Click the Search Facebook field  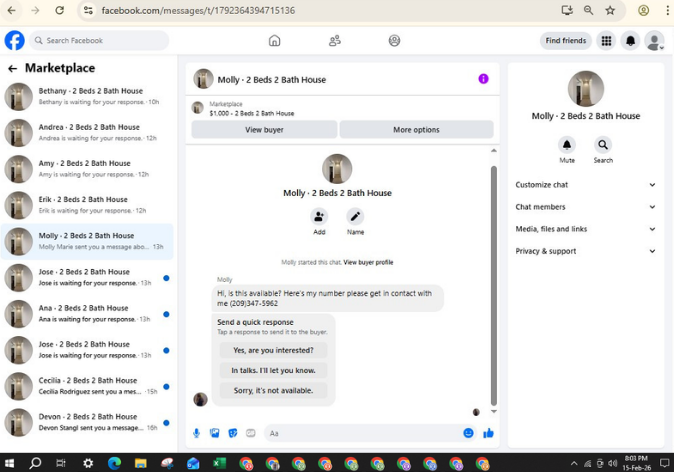(99, 40)
